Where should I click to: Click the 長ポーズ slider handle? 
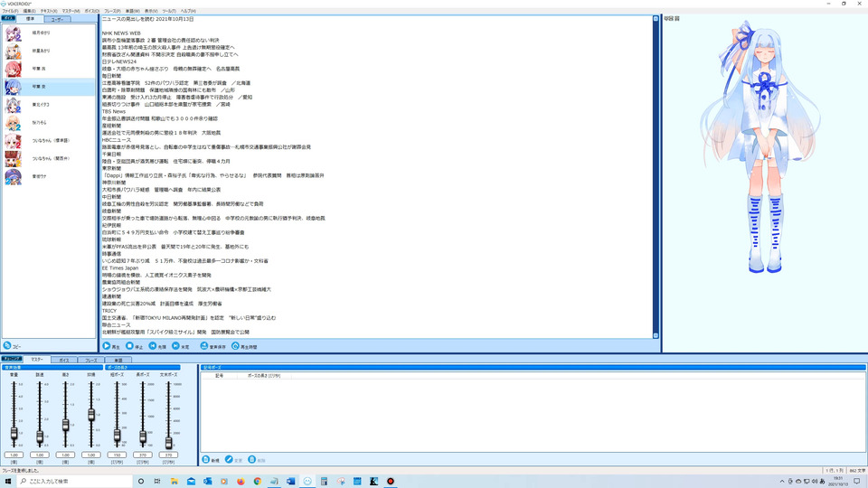point(143,437)
